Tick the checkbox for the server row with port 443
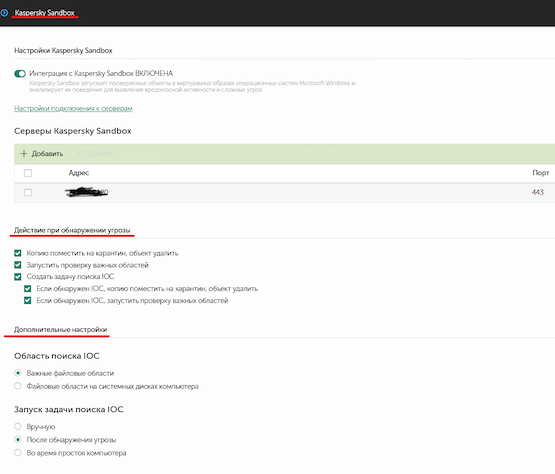 [x=28, y=193]
